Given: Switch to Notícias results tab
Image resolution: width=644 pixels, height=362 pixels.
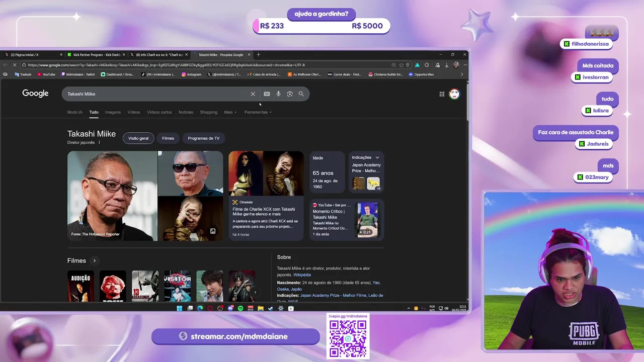Looking at the screenshot, I should click(x=186, y=112).
